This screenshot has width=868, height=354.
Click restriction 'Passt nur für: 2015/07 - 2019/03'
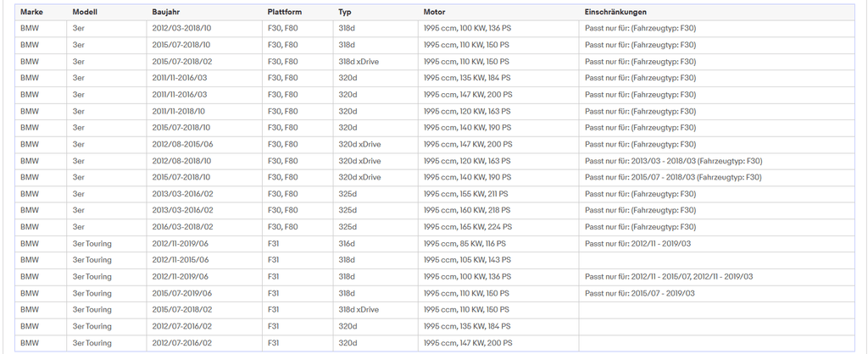(639, 293)
